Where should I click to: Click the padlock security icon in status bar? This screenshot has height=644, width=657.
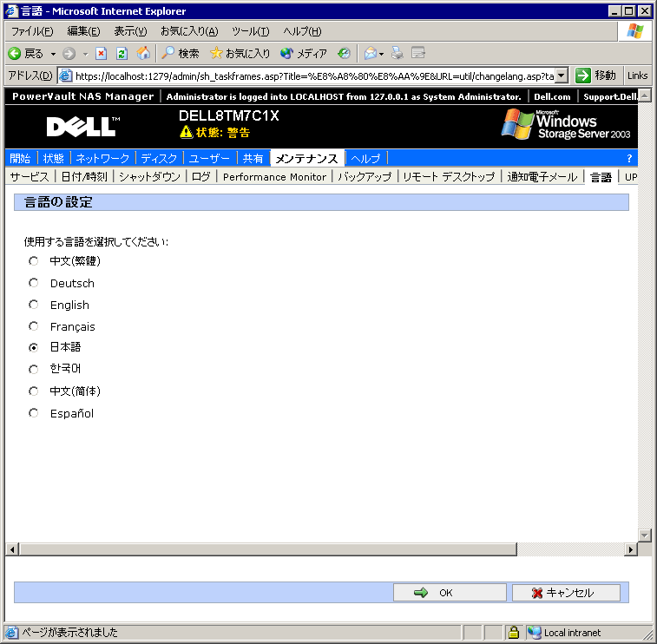513,632
